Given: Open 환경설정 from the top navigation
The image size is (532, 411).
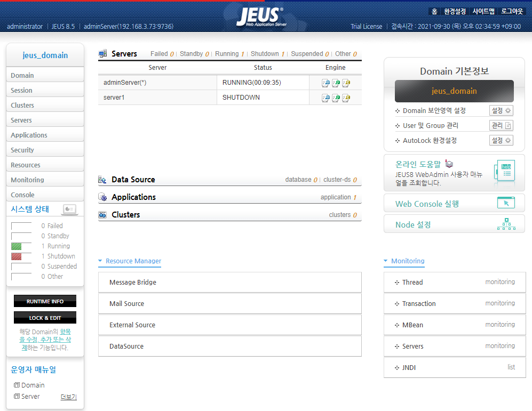Looking at the screenshot, I should point(455,12).
